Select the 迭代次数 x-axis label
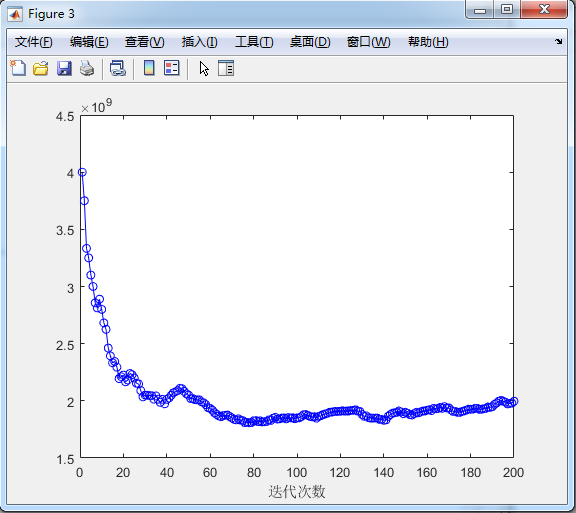 297,491
